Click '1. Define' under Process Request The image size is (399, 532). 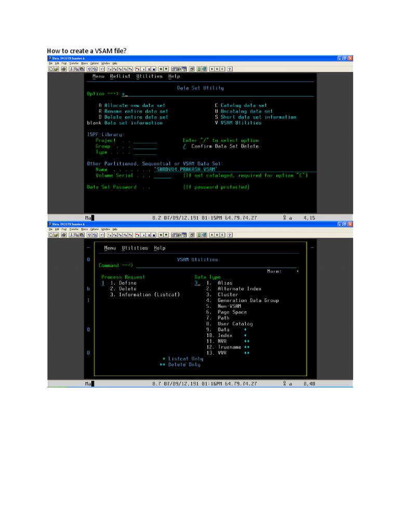[123, 283]
